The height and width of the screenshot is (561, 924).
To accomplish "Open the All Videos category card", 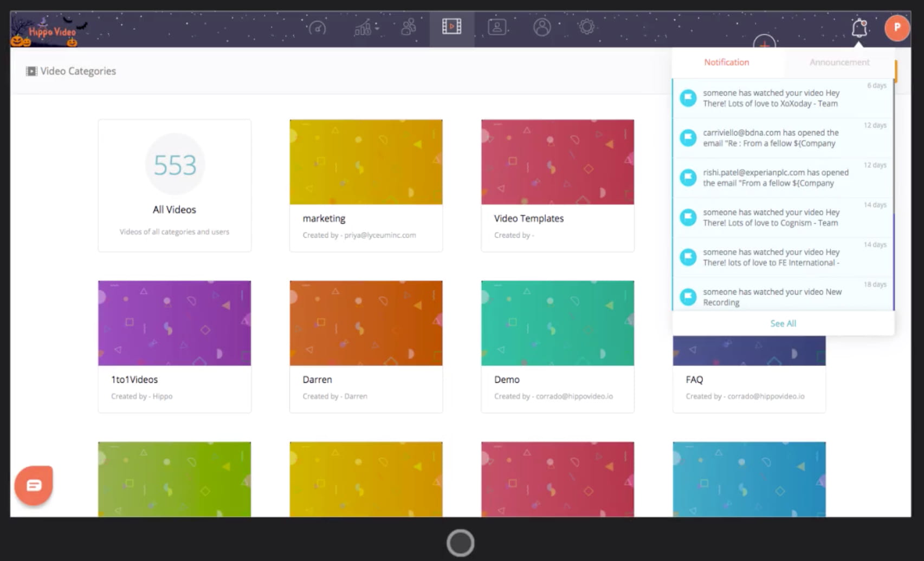I will pyautogui.click(x=175, y=185).
